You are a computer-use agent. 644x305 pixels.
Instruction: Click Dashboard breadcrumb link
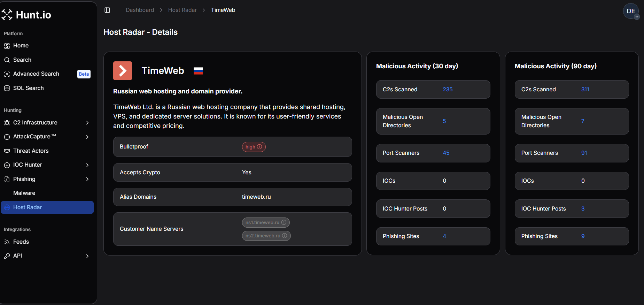tap(140, 10)
